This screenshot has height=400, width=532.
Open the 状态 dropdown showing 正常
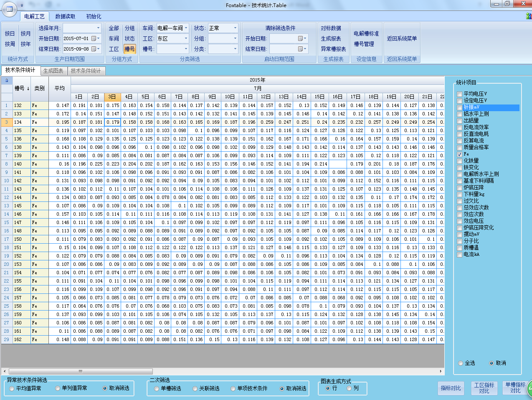(x=235, y=28)
